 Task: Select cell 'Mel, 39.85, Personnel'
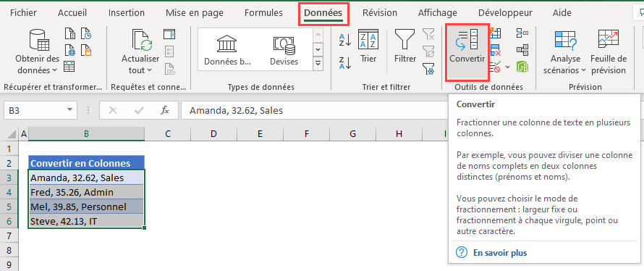86,207
